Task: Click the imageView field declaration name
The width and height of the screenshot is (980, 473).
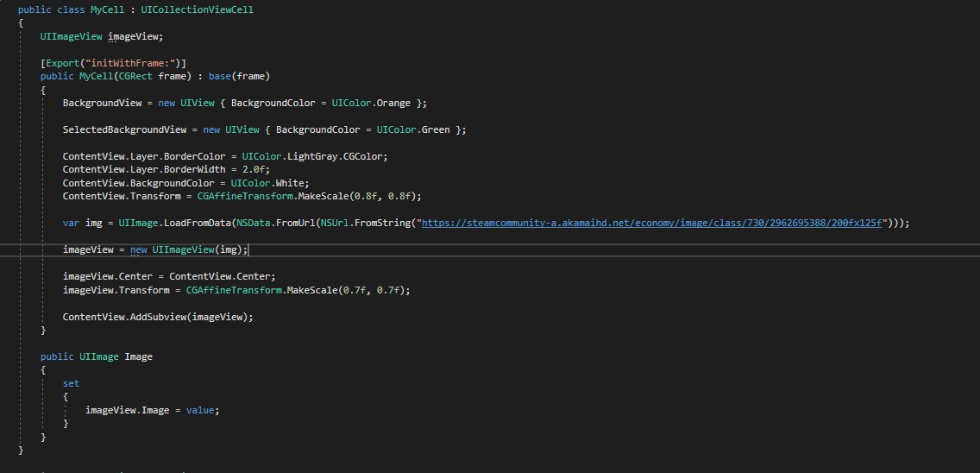Action: 133,36
